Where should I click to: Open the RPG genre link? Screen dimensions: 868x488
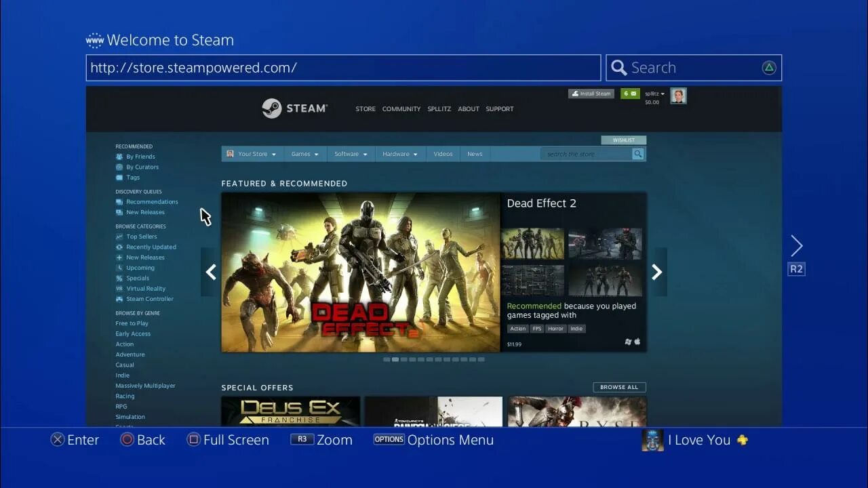[x=121, y=407]
